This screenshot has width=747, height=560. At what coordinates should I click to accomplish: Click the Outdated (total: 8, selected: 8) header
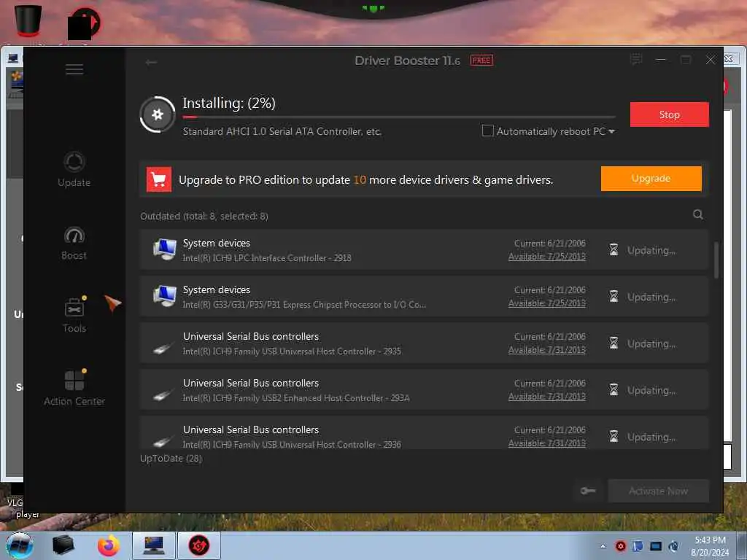(204, 216)
